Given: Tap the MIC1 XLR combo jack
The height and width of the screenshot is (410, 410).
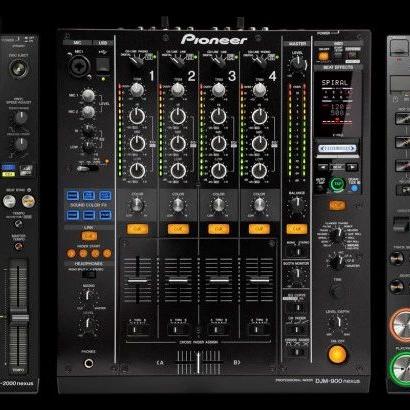Looking at the screenshot, I should 80,66.
